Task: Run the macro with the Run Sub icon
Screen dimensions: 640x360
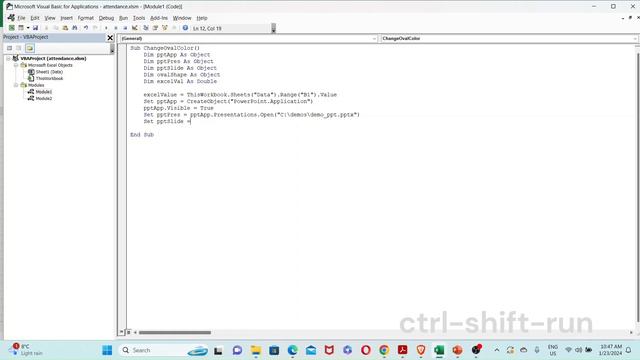Action: point(106,28)
